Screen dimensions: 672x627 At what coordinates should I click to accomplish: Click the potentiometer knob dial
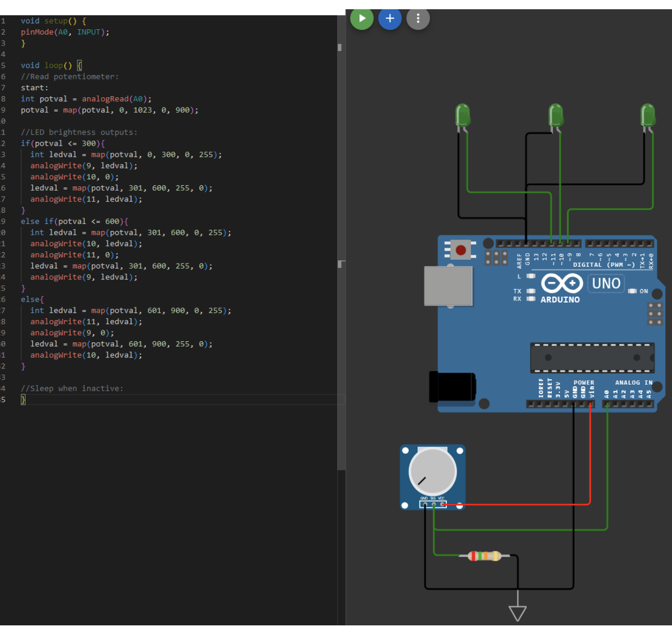[x=433, y=472]
